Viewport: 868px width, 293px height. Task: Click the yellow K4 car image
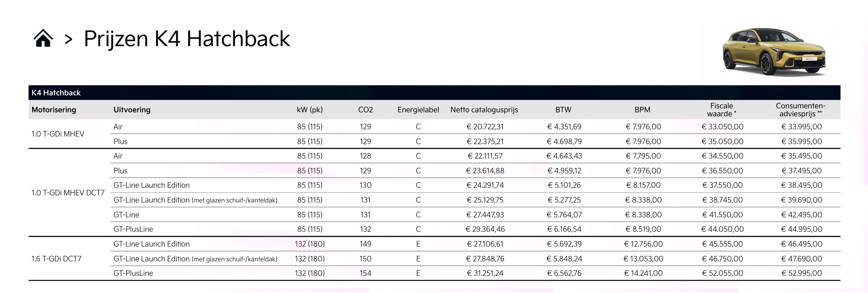[774, 52]
